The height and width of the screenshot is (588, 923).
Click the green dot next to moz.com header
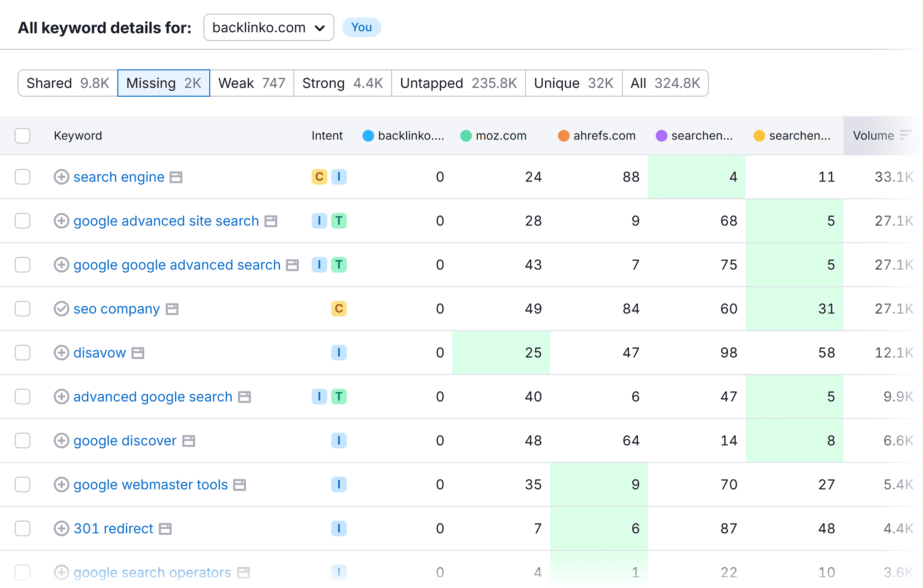click(466, 136)
